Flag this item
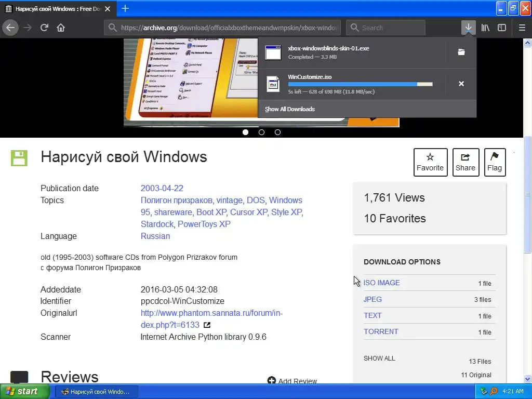This screenshot has height=399, width=532. [495, 162]
